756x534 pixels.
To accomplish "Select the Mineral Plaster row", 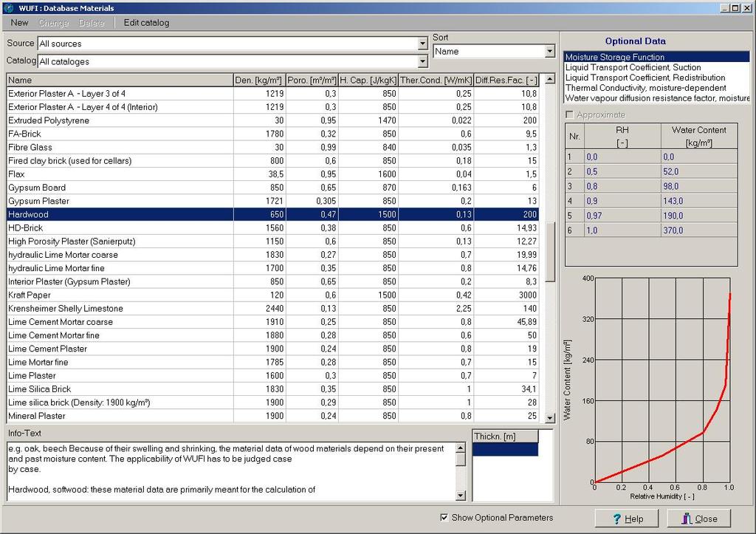I will point(273,416).
